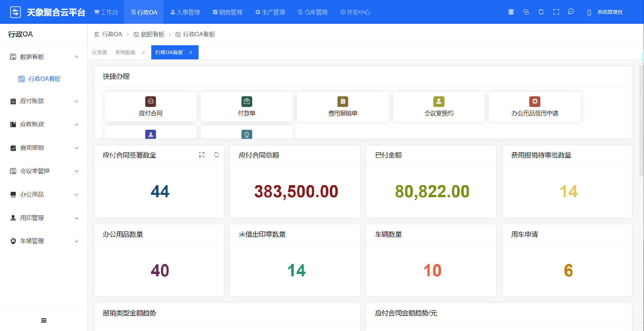Image resolution: width=644 pixels, height=331 pixels.
Task: Open the 系统管理员 dropdown arrow
Action: click(x=628, y=12)
